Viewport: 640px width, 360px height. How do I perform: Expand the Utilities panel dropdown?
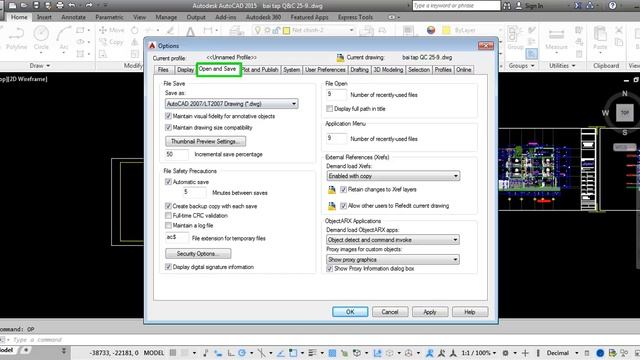pyautogui.click(x=562, y=66)
